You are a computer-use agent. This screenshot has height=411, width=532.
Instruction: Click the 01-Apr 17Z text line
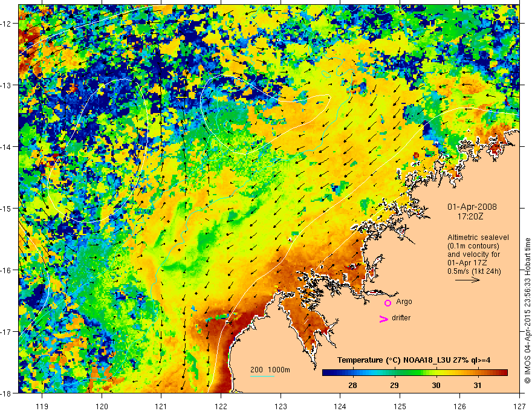click(x=467, y=263)
